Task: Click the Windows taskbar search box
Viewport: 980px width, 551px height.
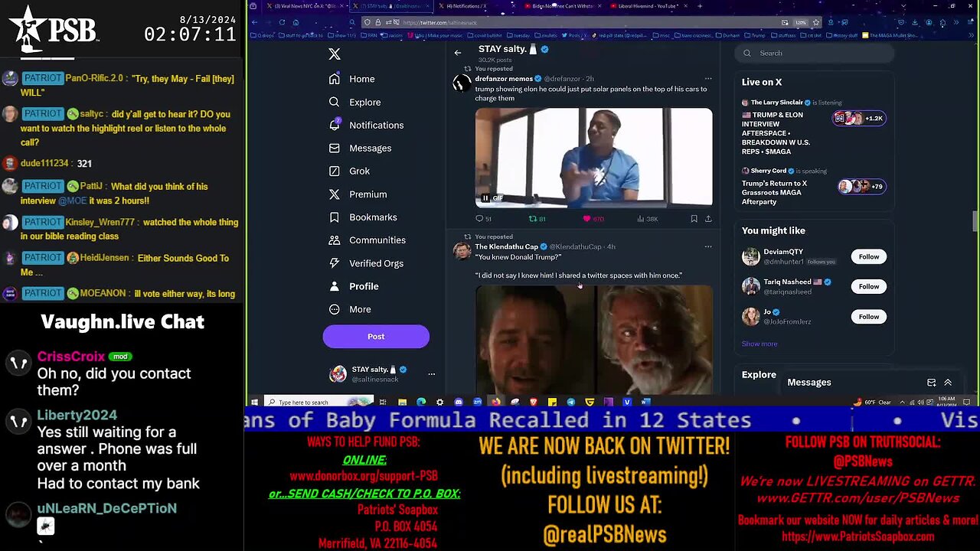Action: pyautogui.click(x=318, y=402)
